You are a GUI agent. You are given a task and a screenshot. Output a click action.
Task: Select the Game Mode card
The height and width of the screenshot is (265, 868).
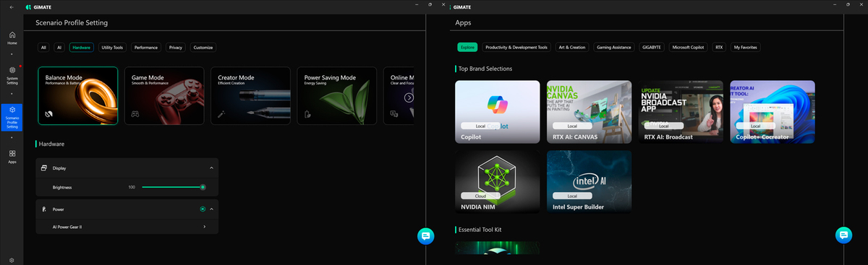point(164,96)
